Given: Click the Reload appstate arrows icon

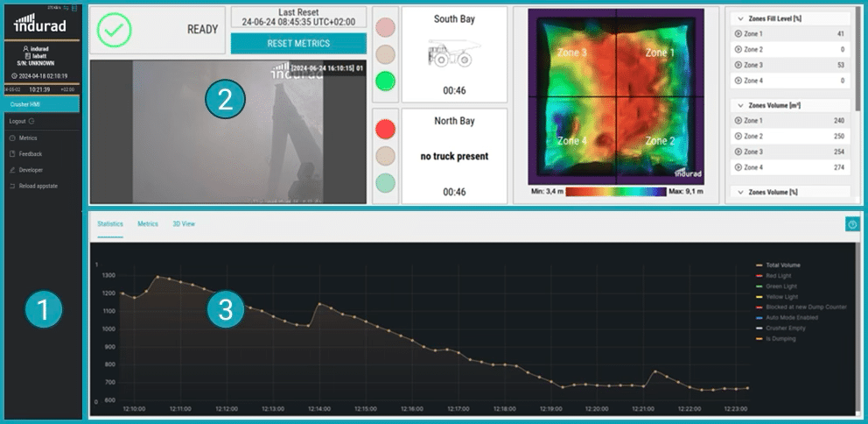Looking at the screenshot, I should [12, 187].
